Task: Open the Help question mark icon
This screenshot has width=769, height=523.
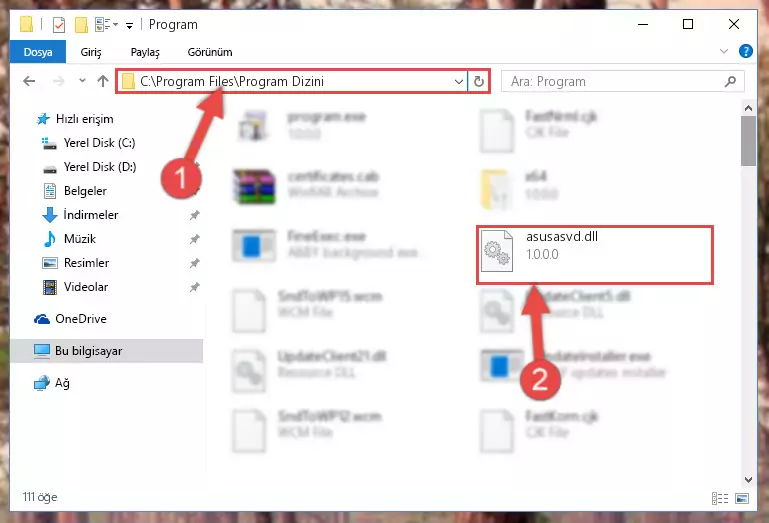Action: [x=745, y=51]
